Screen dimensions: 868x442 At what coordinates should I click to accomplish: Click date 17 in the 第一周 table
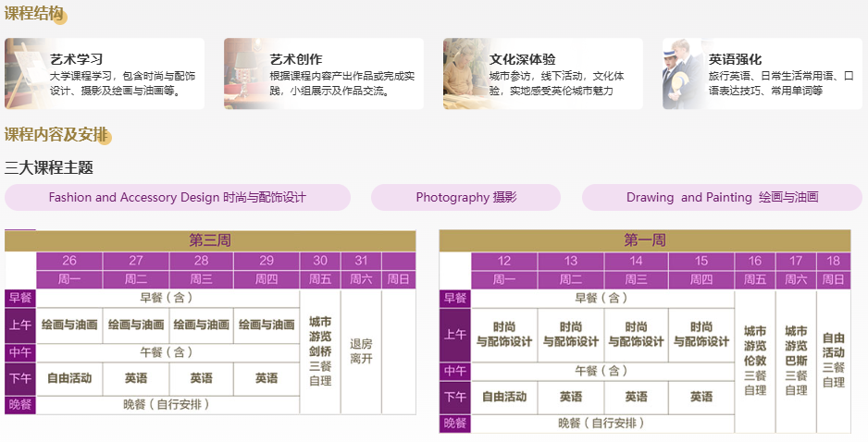[x=796, y=261]
